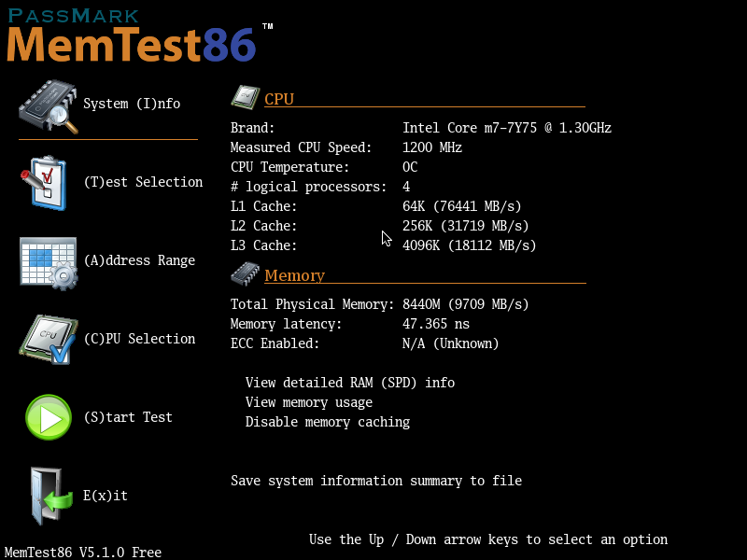Select the E(x)it menu label
This screenshot has height=560, width=747.
[x=106, y=496]
